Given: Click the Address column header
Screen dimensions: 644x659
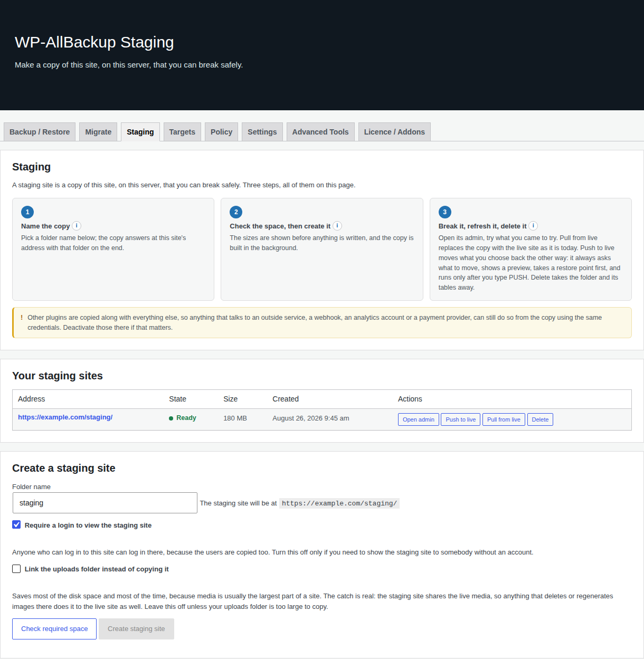Looking at the screenshot, I should [32, 399].
